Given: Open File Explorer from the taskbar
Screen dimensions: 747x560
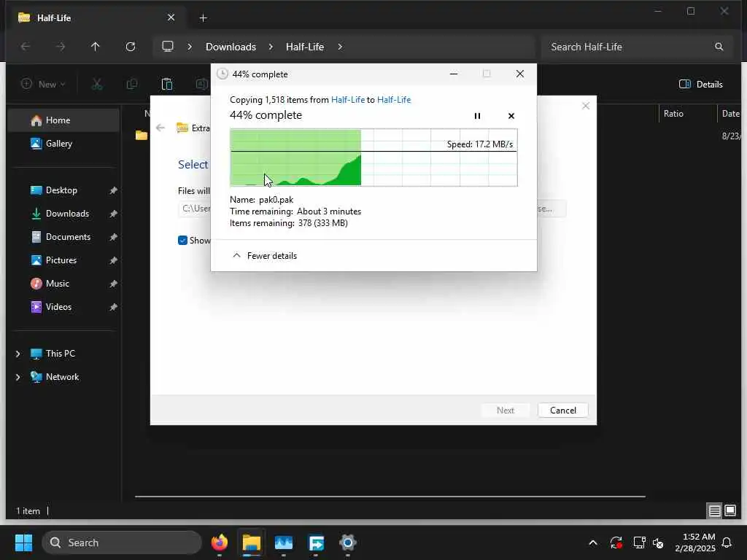Looking at the screenshot, I should (252, 542).
